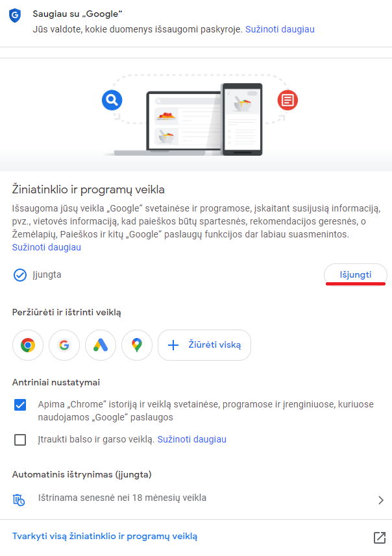Click the Įjungta status checkmark
The height and width of the screenshot is (556, 392).
coord(20,275)
